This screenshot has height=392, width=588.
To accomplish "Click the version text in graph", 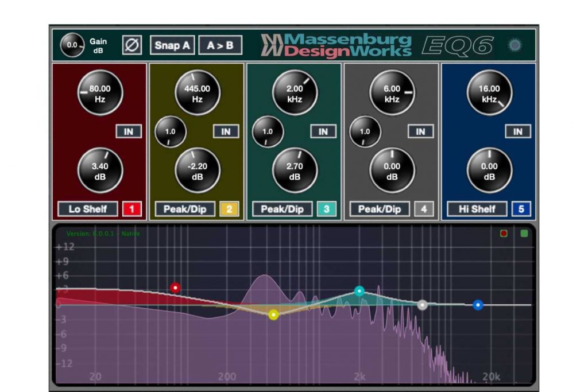I will pyautogui.click(x=103, y=234).
